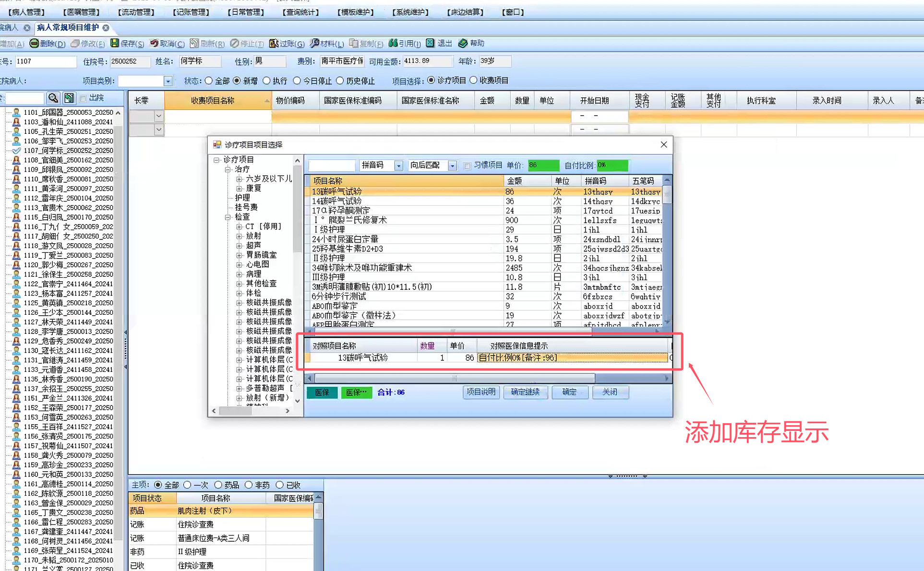Enable the 习惯项目 checkbox
The image size is (924, 571).
[467, 166]
